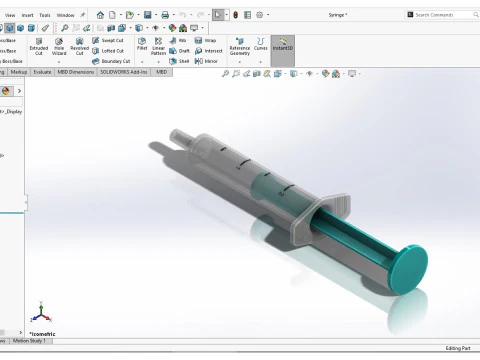Image resolution: width=480 pixels, height=360 pixels.
Task: Pin the menu bar with the pushpin
Action: click(82, 15)
